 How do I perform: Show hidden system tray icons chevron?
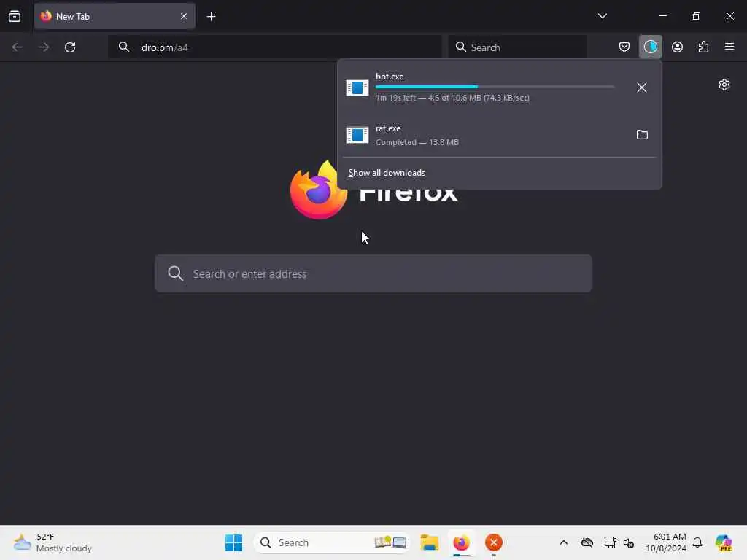[x=564, y=542]
